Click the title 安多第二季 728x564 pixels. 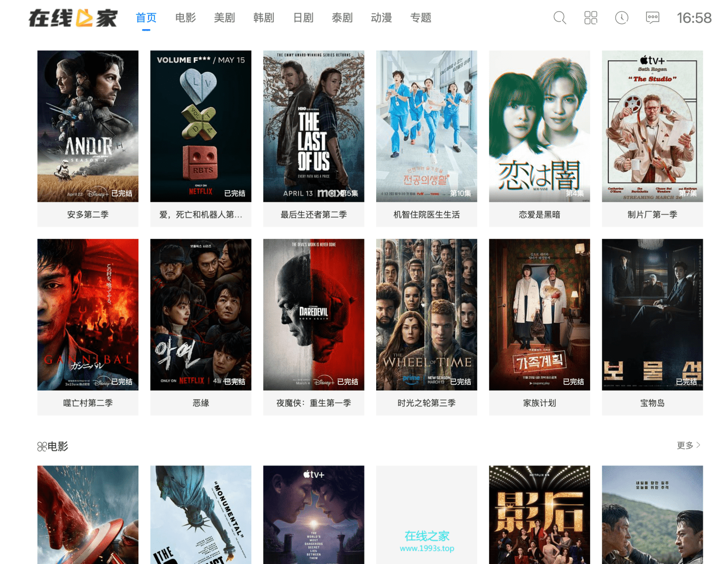point(88,215)
